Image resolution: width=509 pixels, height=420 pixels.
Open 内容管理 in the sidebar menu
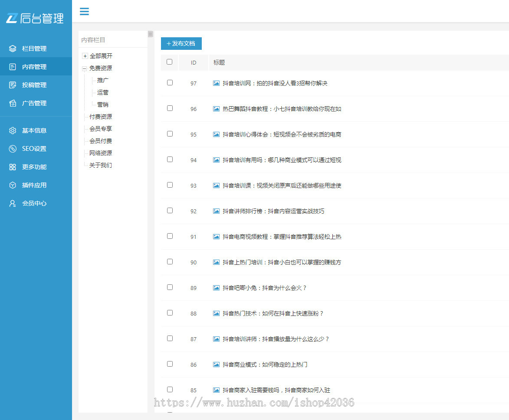point(34,67)
